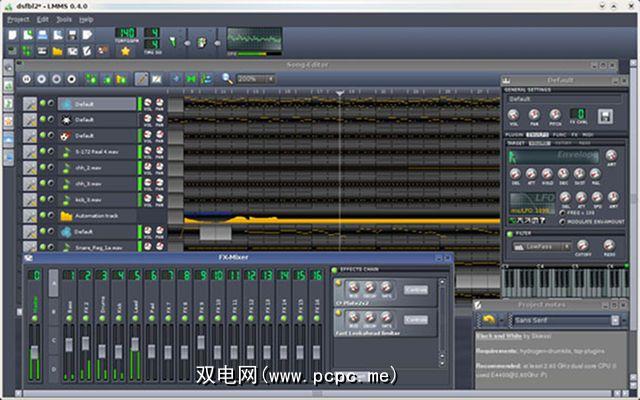The height and width of the screenshot is (400, 640).
Task: Click the undo arrow in Project notes
Action: click(488, 320)
